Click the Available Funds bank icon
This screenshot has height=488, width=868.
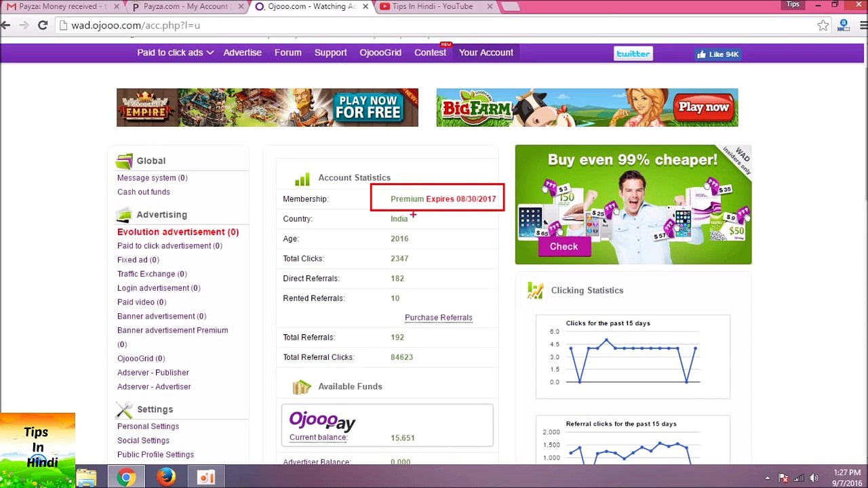302,387
